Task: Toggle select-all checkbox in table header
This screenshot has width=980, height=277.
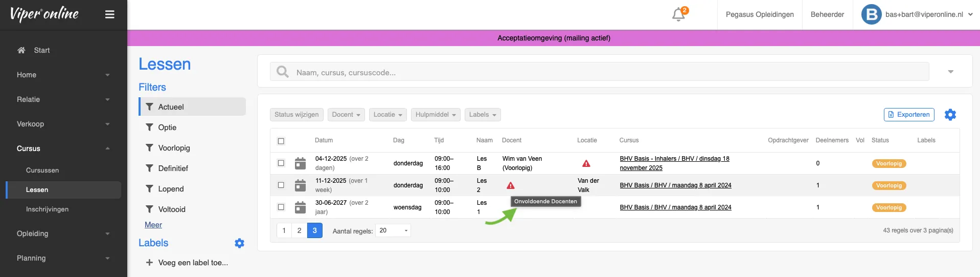Action: click(281, 141)
